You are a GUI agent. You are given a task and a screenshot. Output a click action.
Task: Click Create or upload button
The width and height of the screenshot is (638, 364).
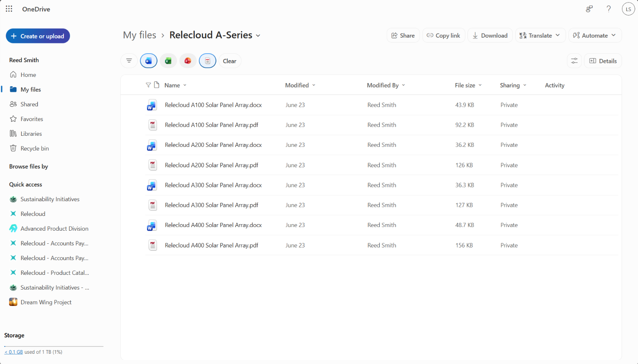point(38,36)
